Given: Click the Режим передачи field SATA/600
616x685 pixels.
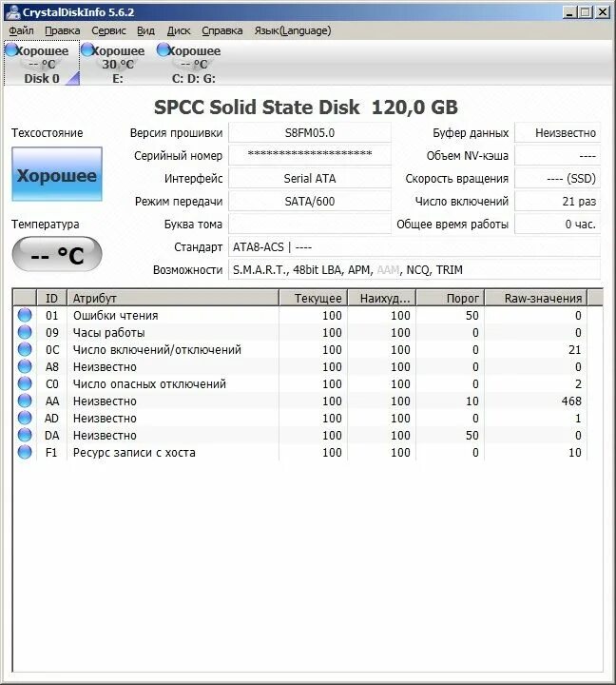Looking at the screenshot, I should (310, 202).
